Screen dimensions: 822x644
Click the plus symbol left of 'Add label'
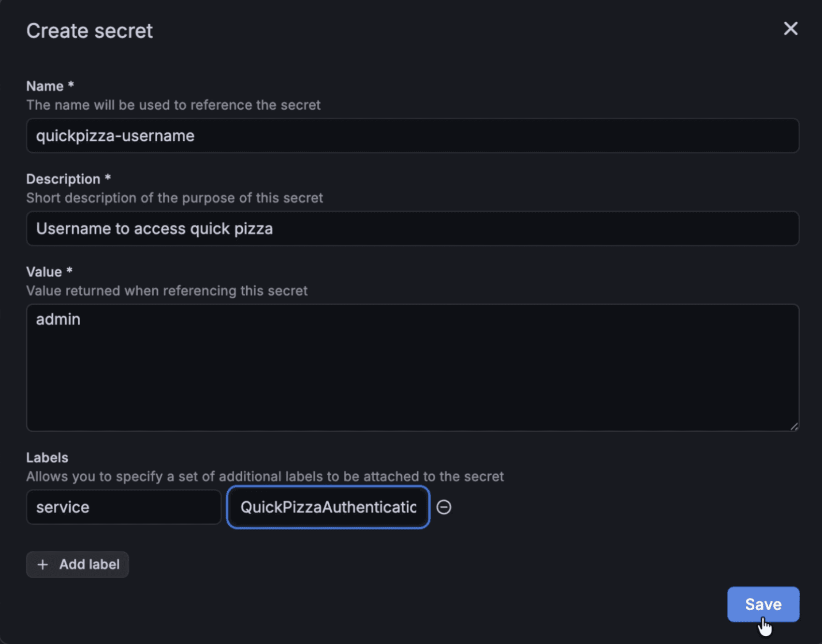43,564
